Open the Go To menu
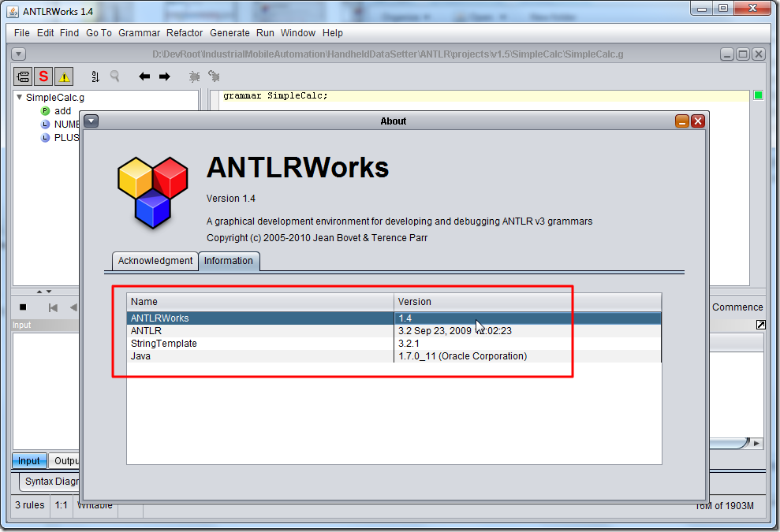This screenshot has height=532, width=780. (x=99, y=33)
